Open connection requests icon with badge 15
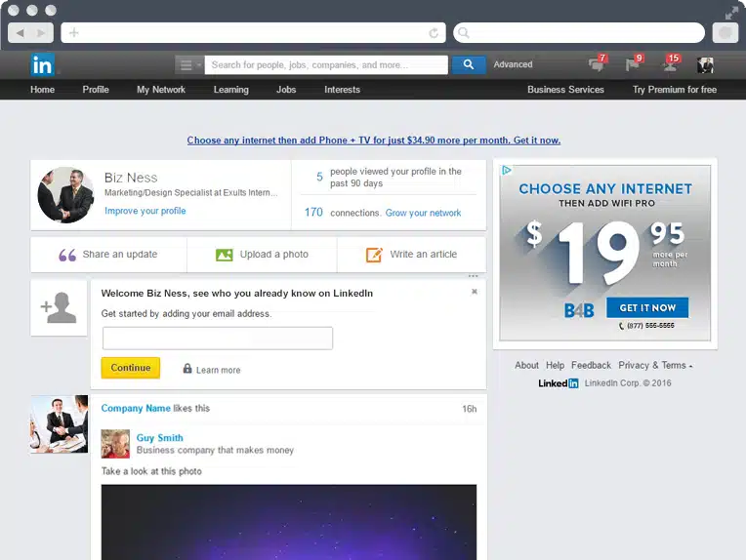The height and width of the screenshot is (560, 746). tap(672, 63)
